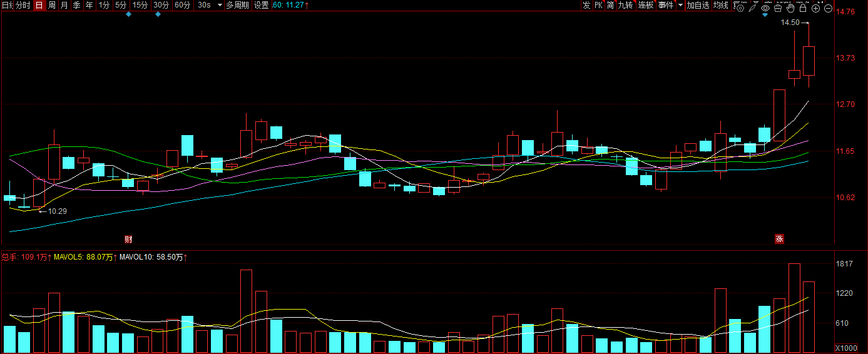The image size is (868, 354).
Task: Toggle the 九转 indicator
Action: 626,5
